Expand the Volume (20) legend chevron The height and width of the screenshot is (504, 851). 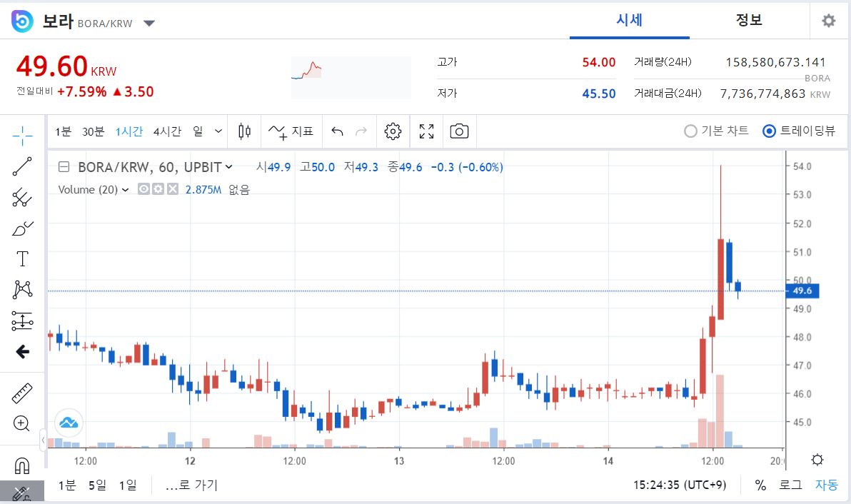pyautogui.click(x=126, y=189)
